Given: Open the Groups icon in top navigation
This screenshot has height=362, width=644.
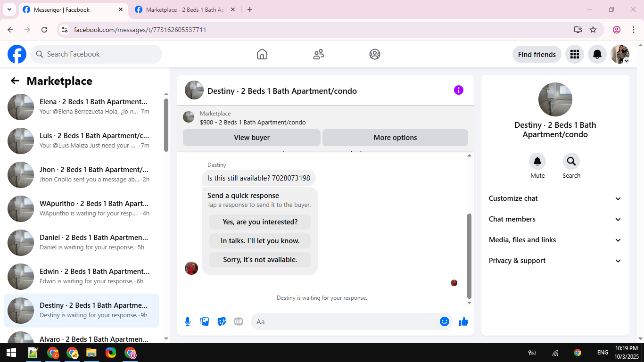Looking at the screenshot, I should click(375, 54).
